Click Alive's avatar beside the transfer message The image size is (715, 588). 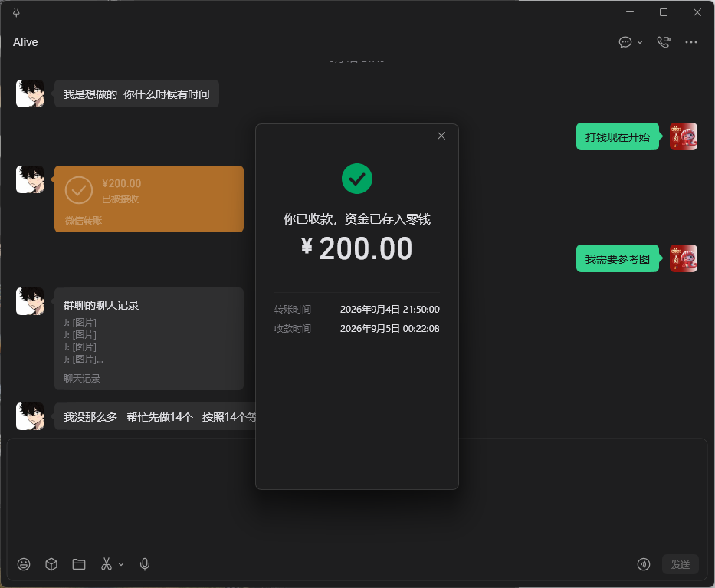tap(30, 179)
